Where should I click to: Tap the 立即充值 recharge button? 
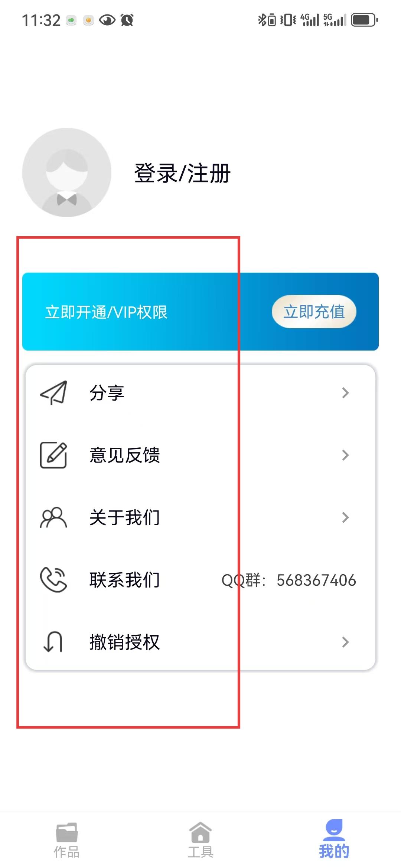click(x=314, y=312)
